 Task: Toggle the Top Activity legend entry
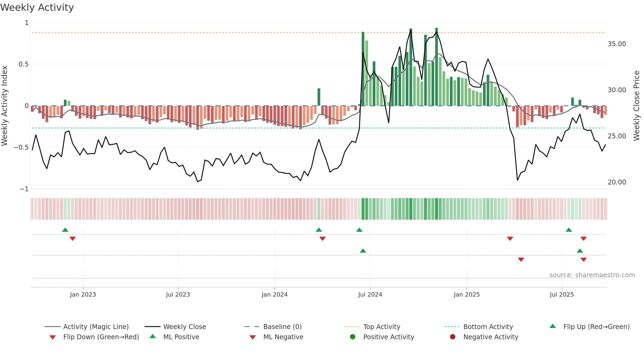coord(372,327)
